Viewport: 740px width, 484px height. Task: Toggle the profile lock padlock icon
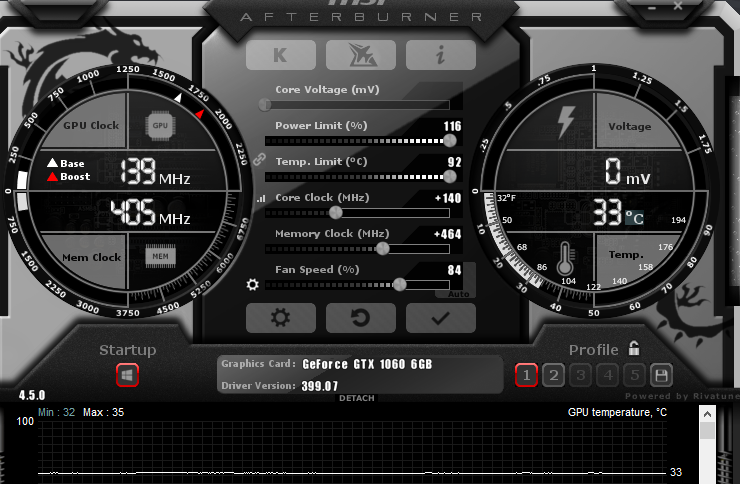[x=634, y=349]
